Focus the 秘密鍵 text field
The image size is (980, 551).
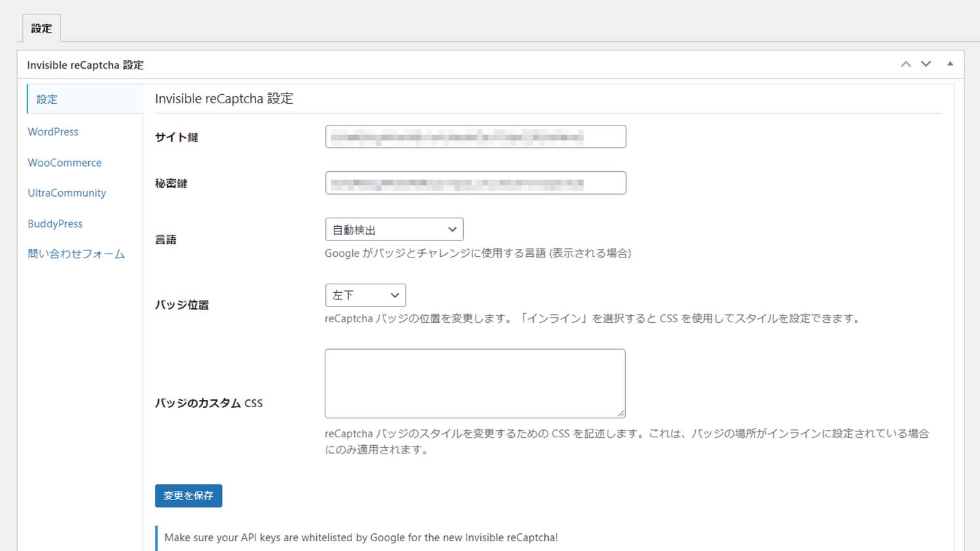click(x=475, y=183)
